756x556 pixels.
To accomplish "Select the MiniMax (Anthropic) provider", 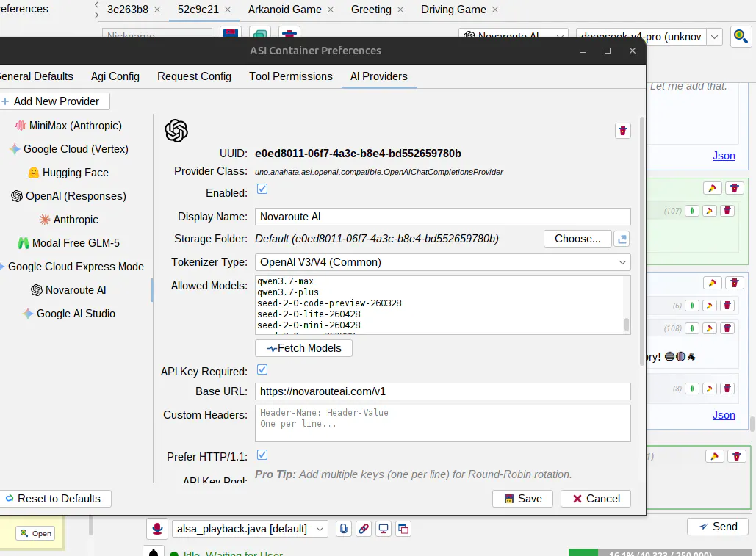I will click(68, 126).
